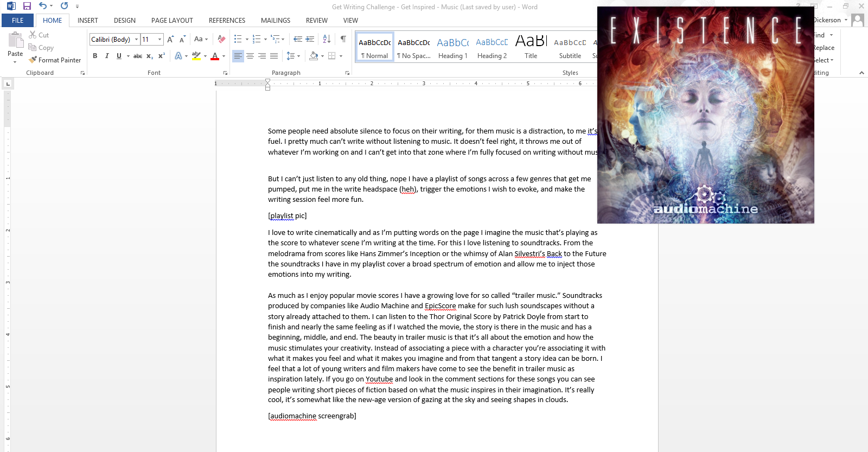This screenshot has height=452, width=868.
Task: Open the highlight color dropdown arrow
Action: pyautogui.click(x=205, y=56)
